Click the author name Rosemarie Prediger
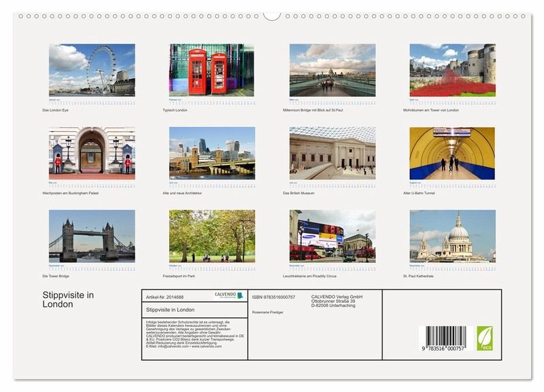The image size is (544, 392). click(267, 312)
